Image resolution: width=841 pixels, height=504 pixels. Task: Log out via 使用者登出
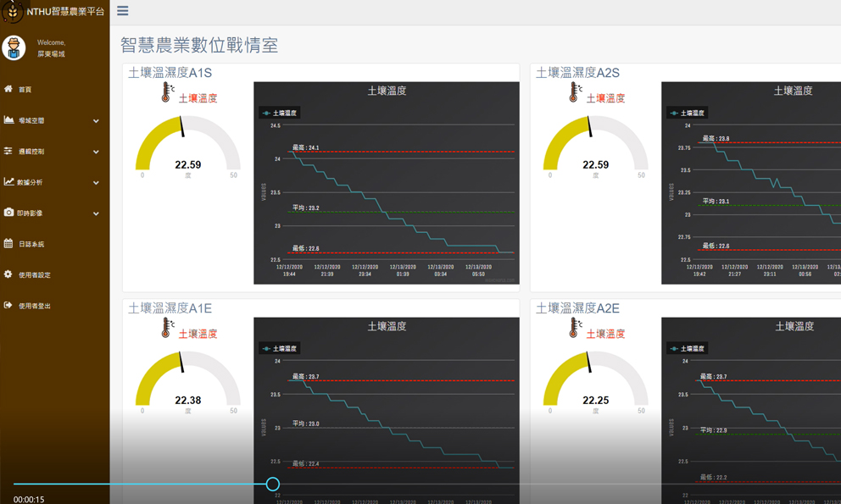point(34,306)
